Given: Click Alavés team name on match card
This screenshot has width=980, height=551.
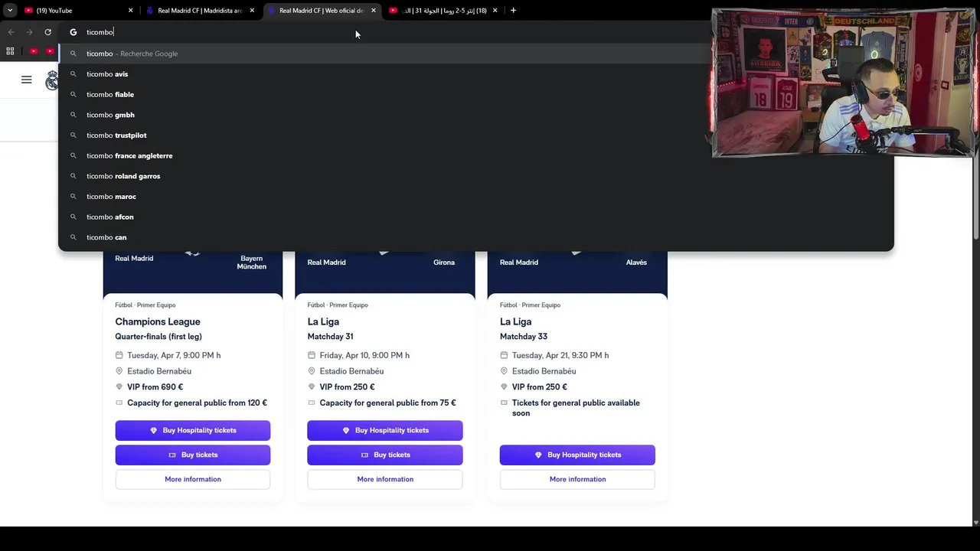Looking at the screenshot, I should click(636, 262).
